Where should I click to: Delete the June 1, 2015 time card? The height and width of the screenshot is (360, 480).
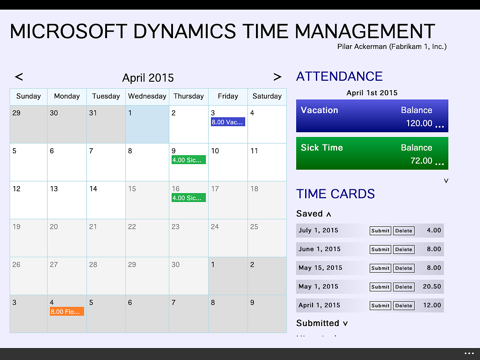tap(404, 249)
